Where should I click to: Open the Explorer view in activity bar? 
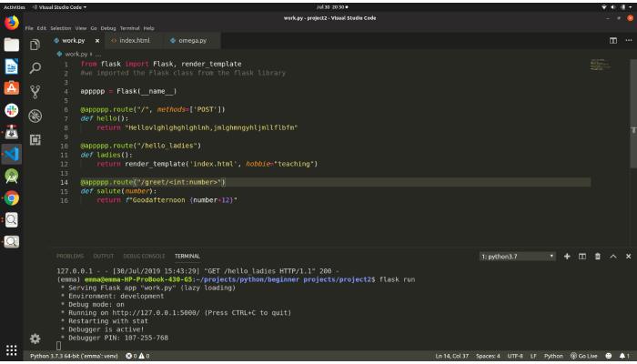35,44
